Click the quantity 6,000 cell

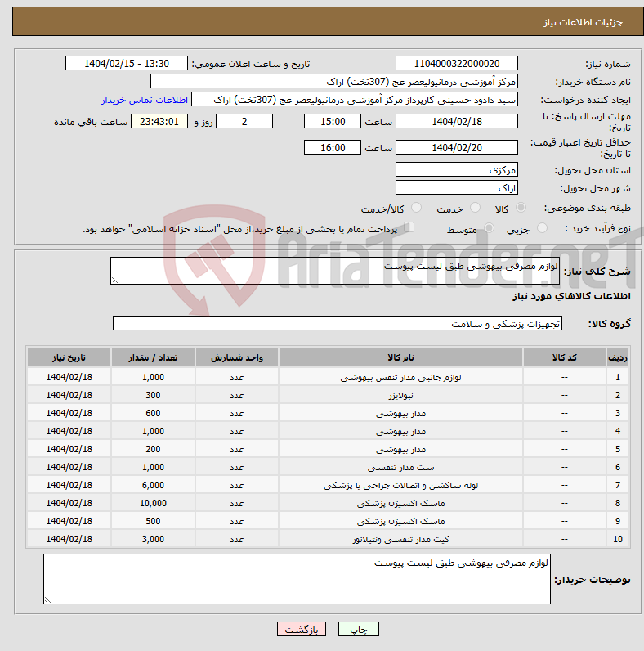coord(153,485)
